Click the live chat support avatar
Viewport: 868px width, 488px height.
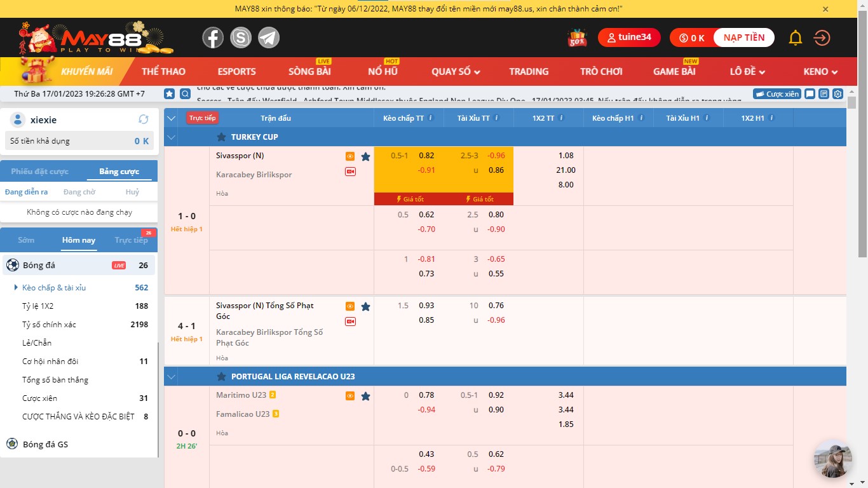tap(832, 459)
